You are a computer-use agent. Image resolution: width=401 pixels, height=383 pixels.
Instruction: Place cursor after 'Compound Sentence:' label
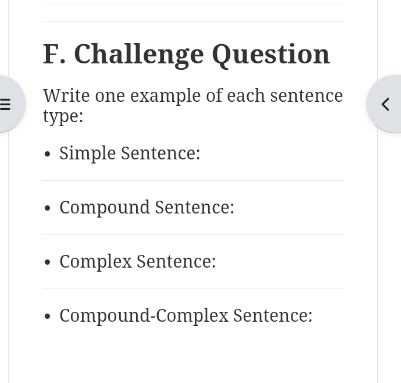[235, 207]
